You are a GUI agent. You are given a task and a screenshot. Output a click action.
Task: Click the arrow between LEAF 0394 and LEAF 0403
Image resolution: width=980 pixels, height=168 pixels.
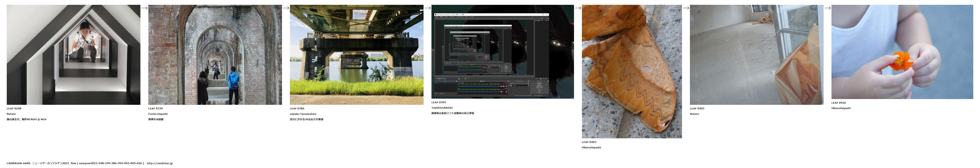pos(577,8)
